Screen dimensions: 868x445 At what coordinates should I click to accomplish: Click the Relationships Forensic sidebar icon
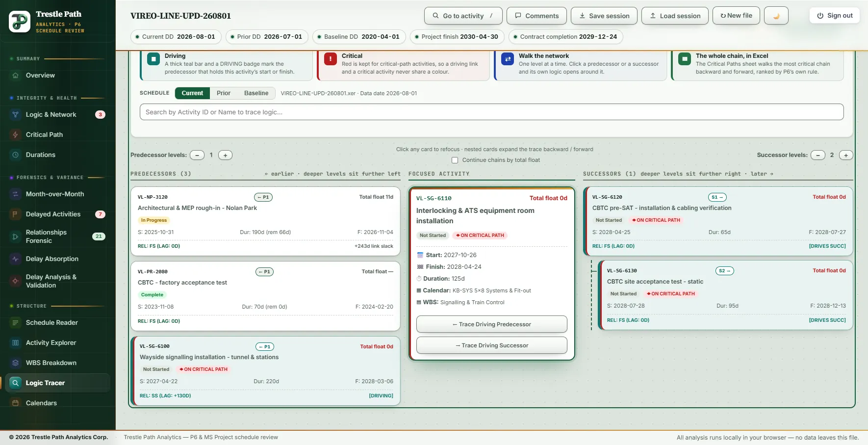coord(15,236)
